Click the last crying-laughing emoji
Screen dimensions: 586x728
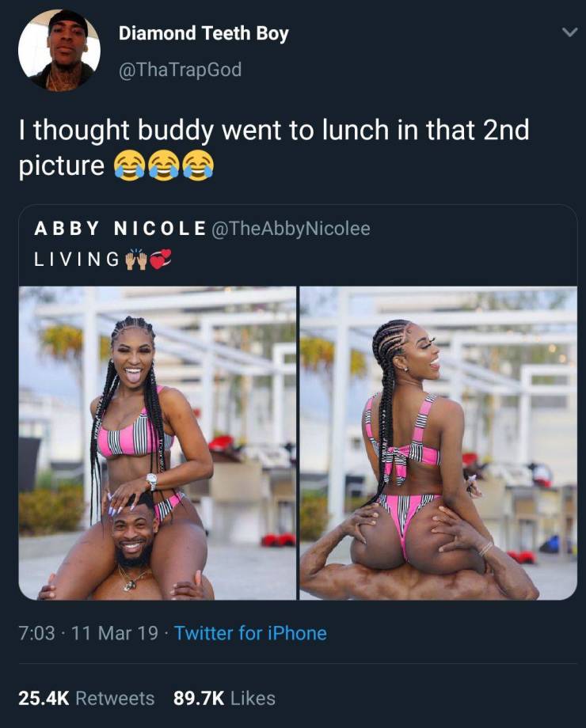pos(199,165)
